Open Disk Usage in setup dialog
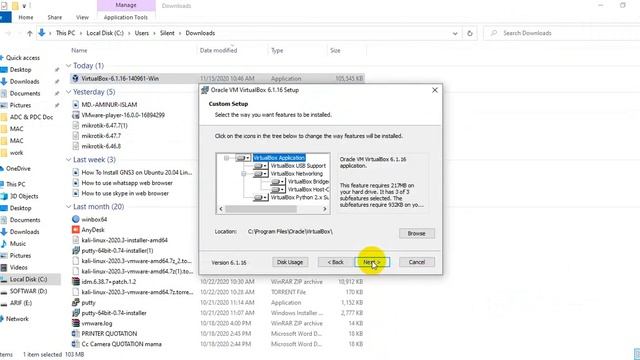The width and height of the screenshot is (640, 360). tap(290, 262)
